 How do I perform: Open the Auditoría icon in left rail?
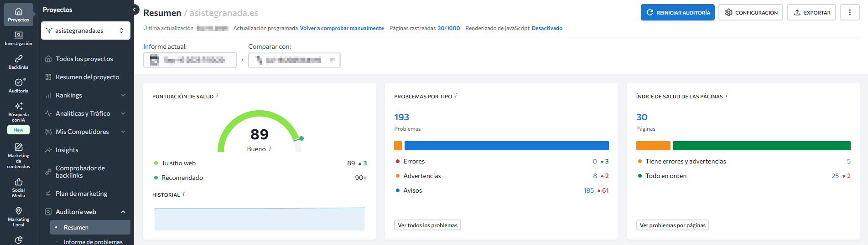pyautogui.click(x=18, y=86)
